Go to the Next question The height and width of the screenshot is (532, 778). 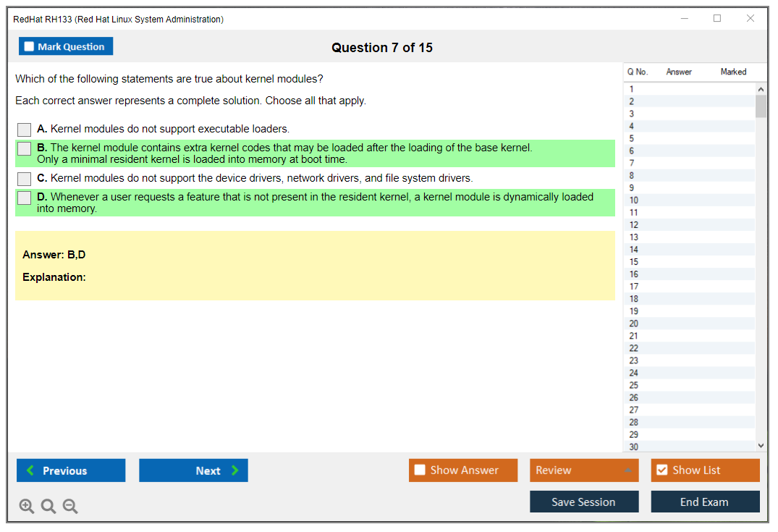click(x=193, y=470)
